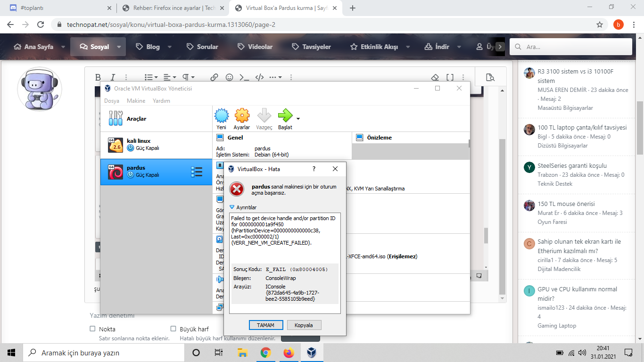This screenshot has width=644, height=362.
Task: Open the dropdown arrow next to Başlat
Action: 298,118
